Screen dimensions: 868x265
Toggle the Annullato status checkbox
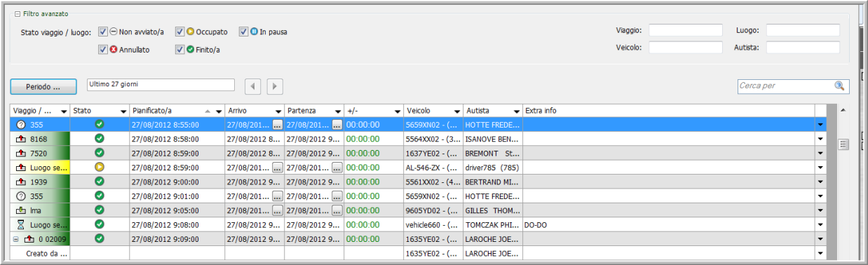[x=103, y=50]
